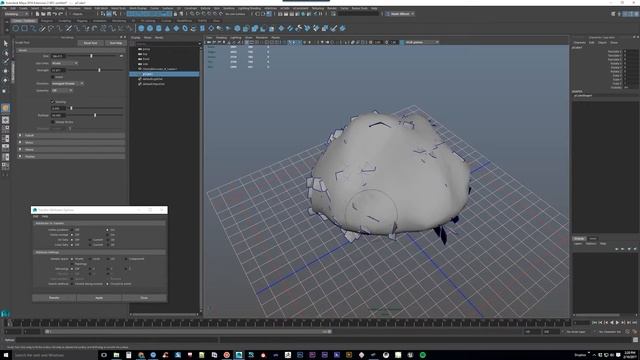Set UV Sets to Current

coord(90,240)
